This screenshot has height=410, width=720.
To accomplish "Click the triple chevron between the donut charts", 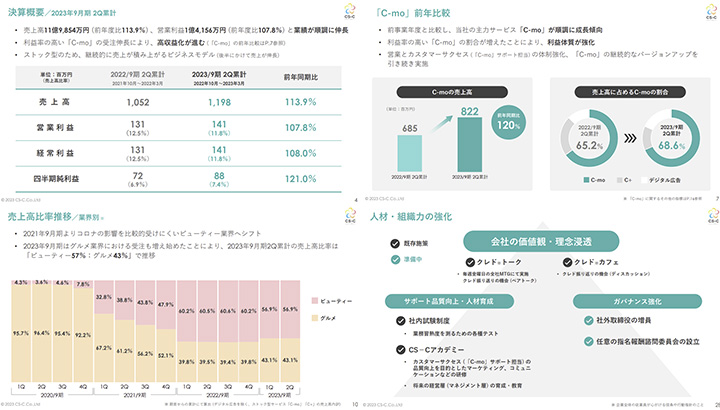I will [x=630, y=138].
